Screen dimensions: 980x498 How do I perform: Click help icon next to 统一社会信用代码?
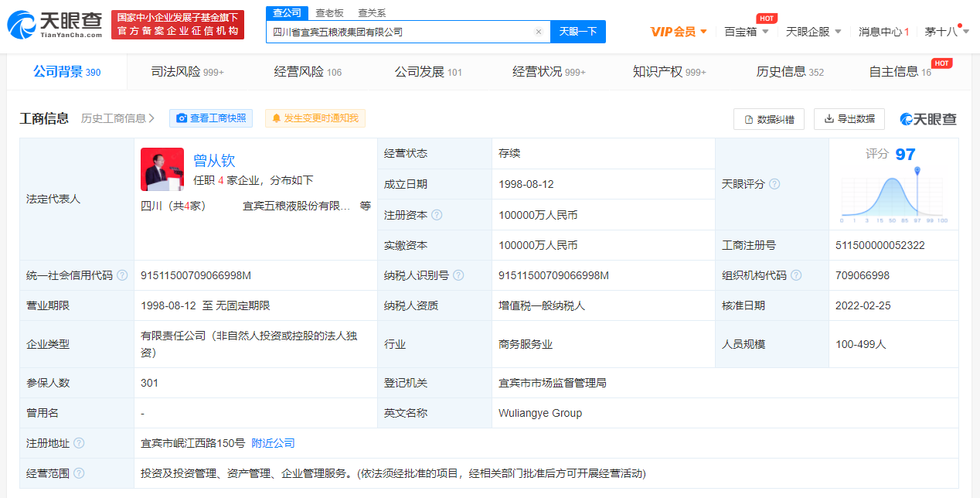(x=122, y=275)
